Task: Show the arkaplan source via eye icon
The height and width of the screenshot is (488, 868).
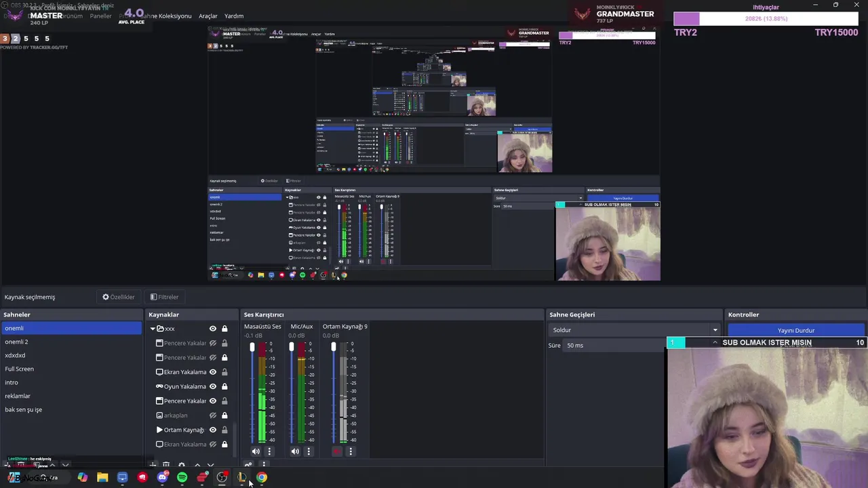Action: click(x=213, y=415)
